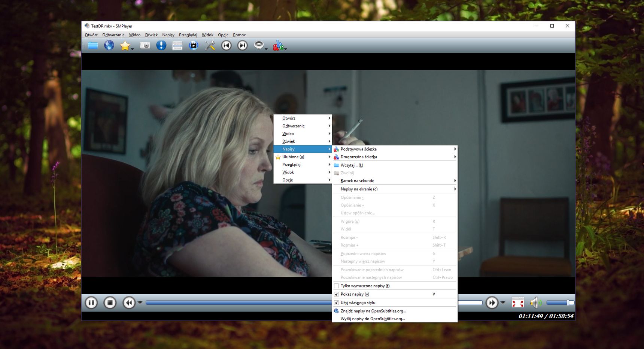This screenshot has width=644, height=349.
Task: Expand the audio track dropdown arrow
Action: [x=266, y=49]
